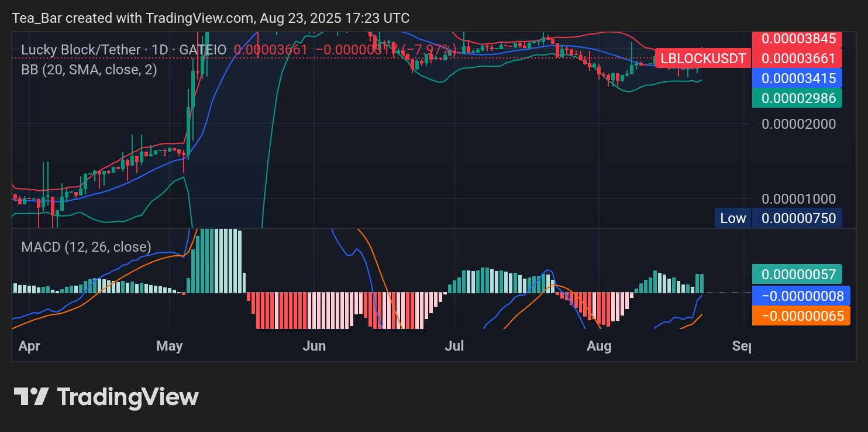Click Apr on the time axis
This screenshot has height=432, width=868.
click(x=29, y=346)
